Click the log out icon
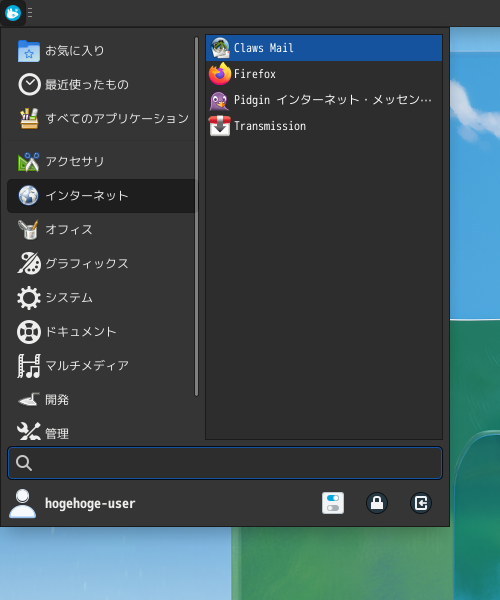 click(x=421, y=503)
